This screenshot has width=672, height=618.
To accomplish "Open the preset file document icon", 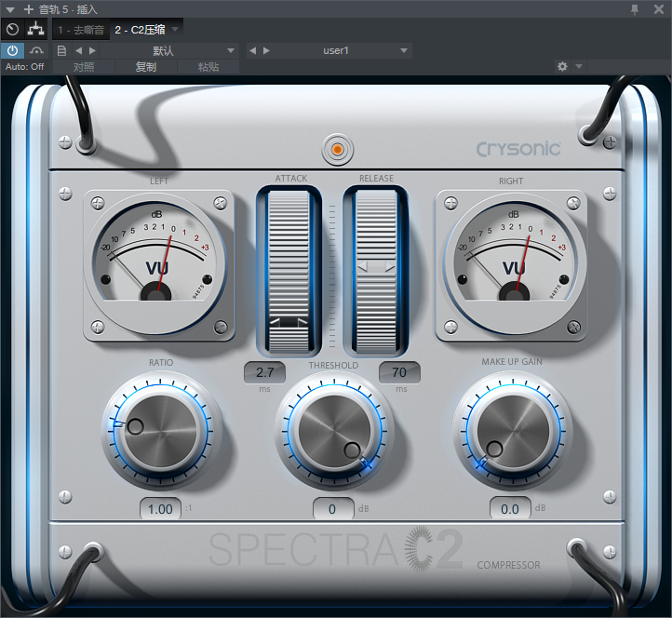I will [x=61, y=50].
